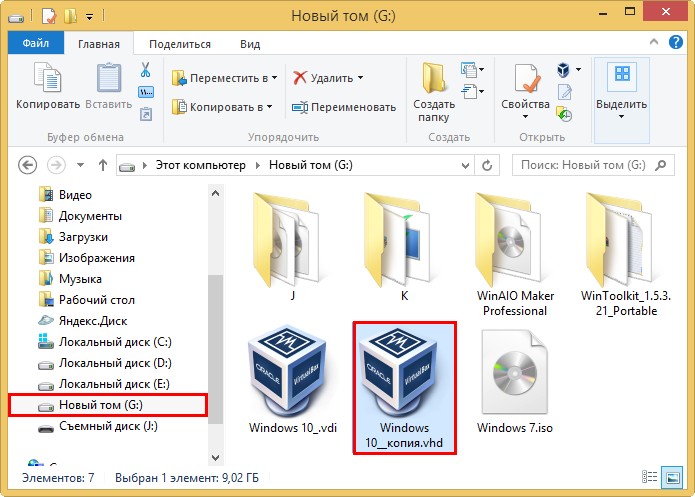Select Изображения in the navigation pane
This screenshot has height=497, width=695.
coord(86,258)
